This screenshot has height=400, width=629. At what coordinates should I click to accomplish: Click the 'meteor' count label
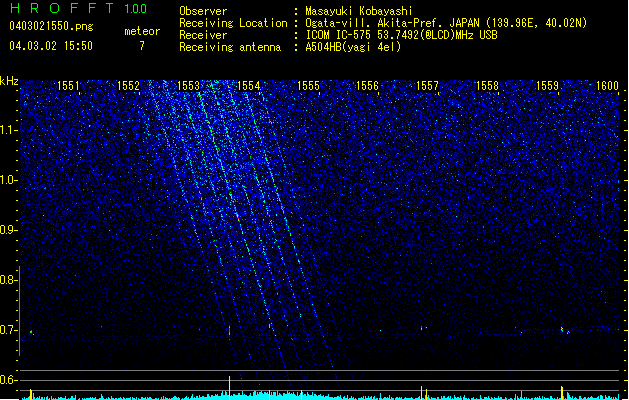coord(142,31)
